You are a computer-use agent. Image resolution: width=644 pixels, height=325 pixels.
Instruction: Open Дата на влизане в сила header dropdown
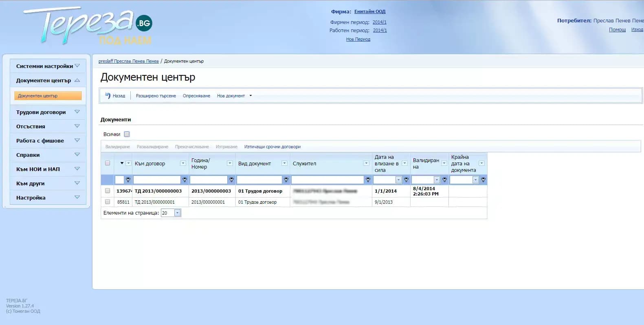point(404,163)
